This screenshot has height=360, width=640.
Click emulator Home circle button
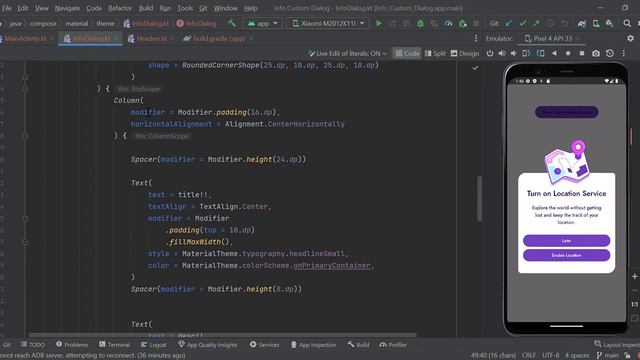point(568,53)
